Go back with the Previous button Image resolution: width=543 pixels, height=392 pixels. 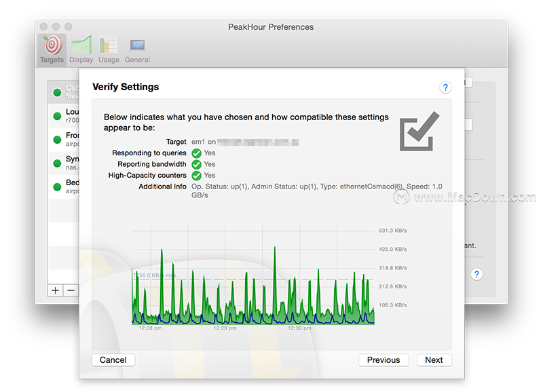383,360
